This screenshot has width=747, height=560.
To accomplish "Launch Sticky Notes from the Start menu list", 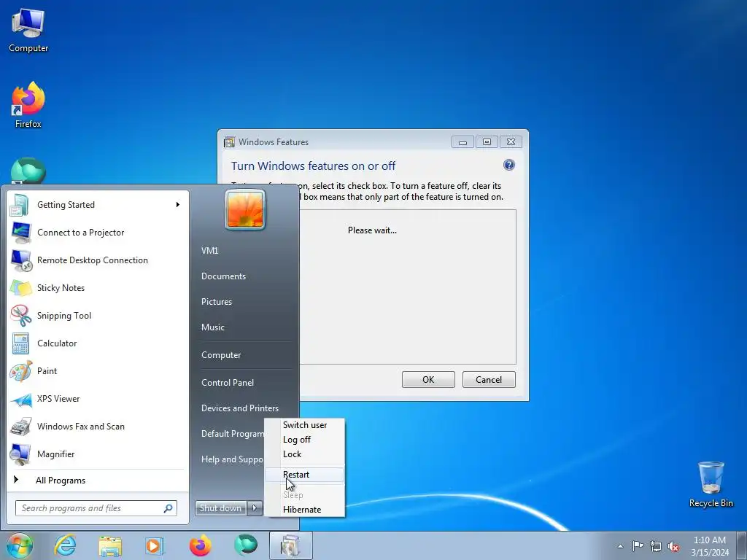I will tap(97, 288).
